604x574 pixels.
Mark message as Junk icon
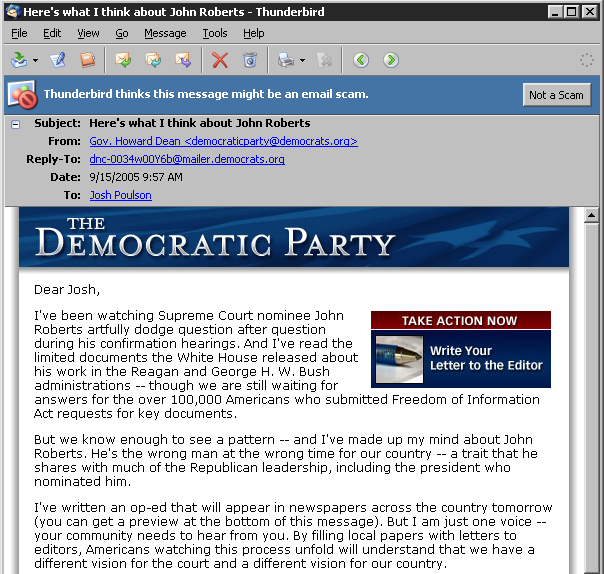[250, 60]
